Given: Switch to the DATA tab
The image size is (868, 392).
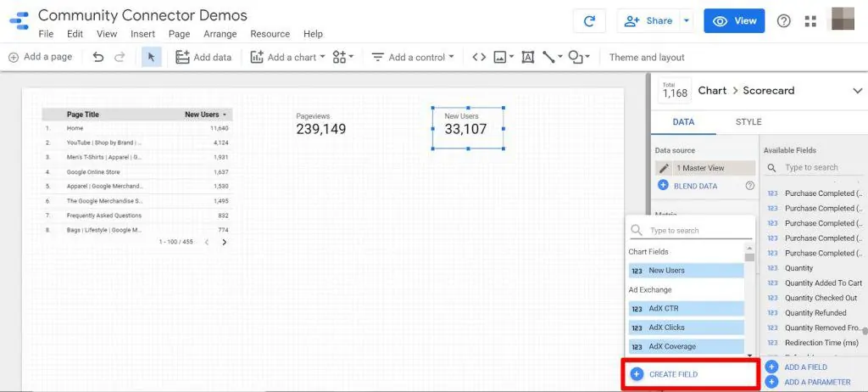Looking at the screenshot, I should (683, 122).
